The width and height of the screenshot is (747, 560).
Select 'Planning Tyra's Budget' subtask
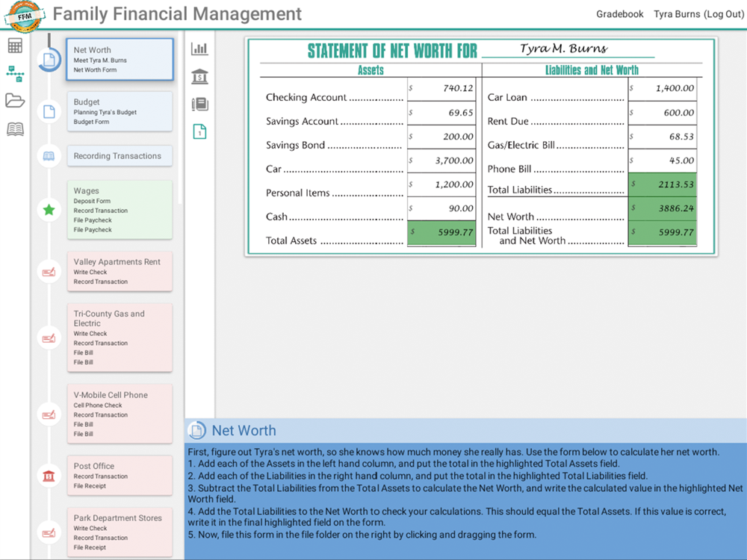point(105,113)
